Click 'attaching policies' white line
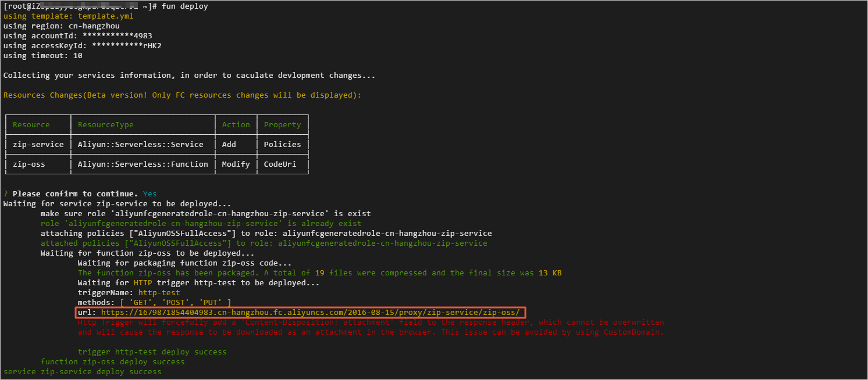868x380 pixels. [x=266, y=234]
